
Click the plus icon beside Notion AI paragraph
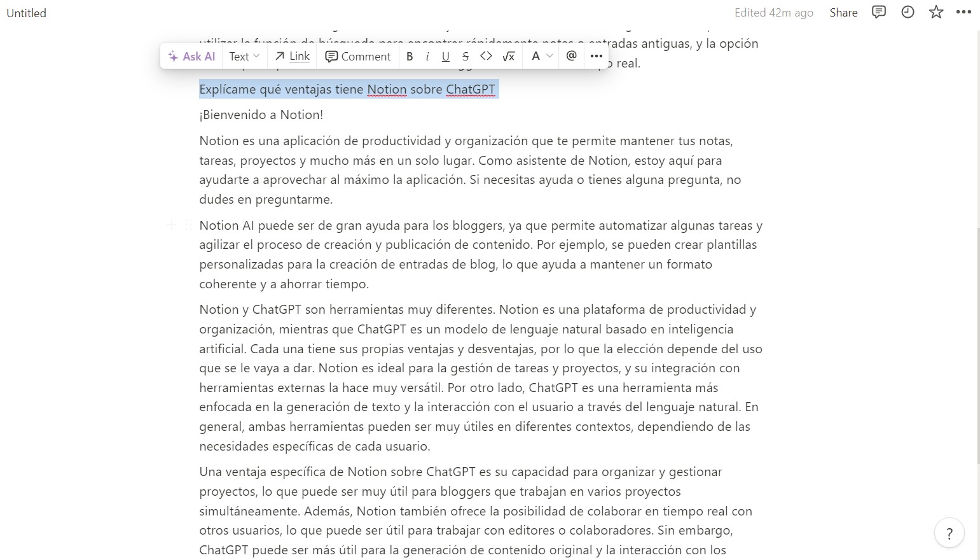click(172, 225)
